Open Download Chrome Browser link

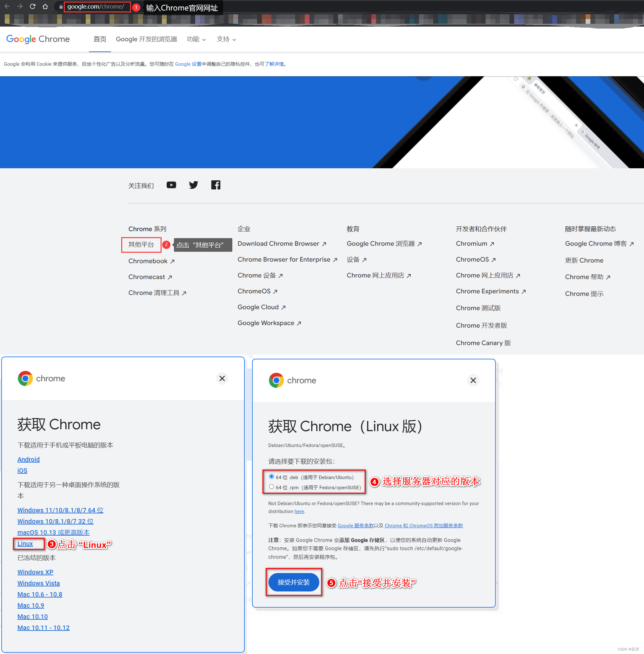[x=282, y=244]
